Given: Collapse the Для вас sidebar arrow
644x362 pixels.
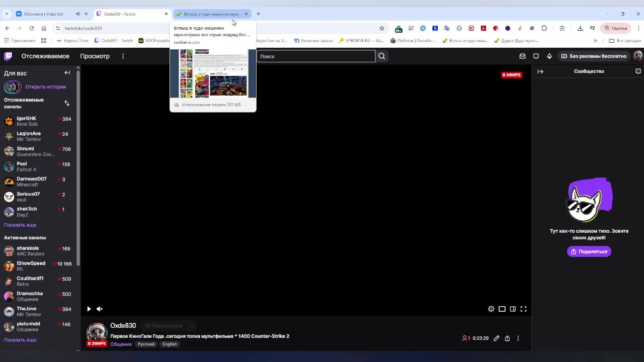Looking at the screenshot, I should pos(67,73).
